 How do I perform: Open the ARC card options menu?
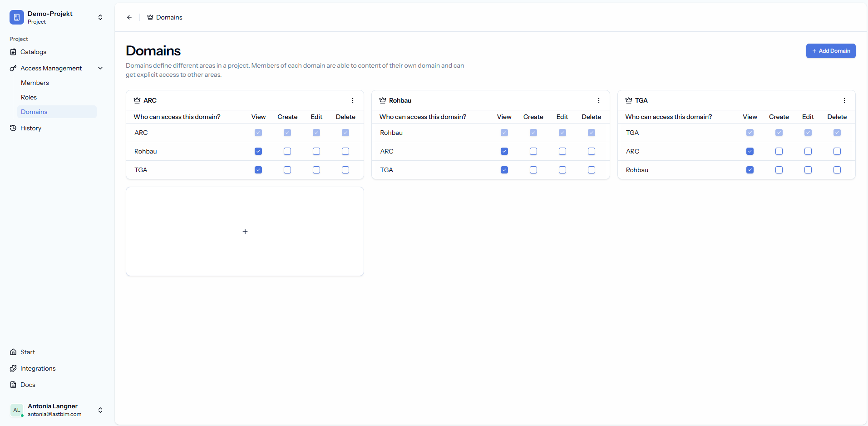click(353, 100)
